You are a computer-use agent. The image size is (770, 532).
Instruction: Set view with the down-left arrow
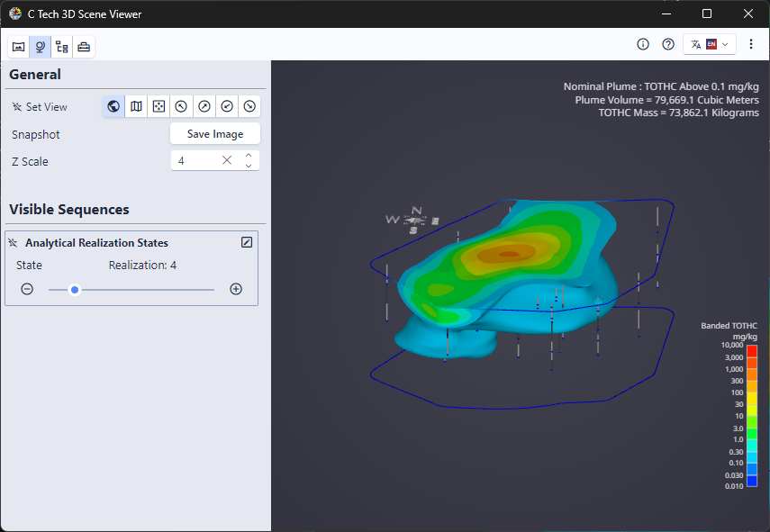click(x=227, y=106)
